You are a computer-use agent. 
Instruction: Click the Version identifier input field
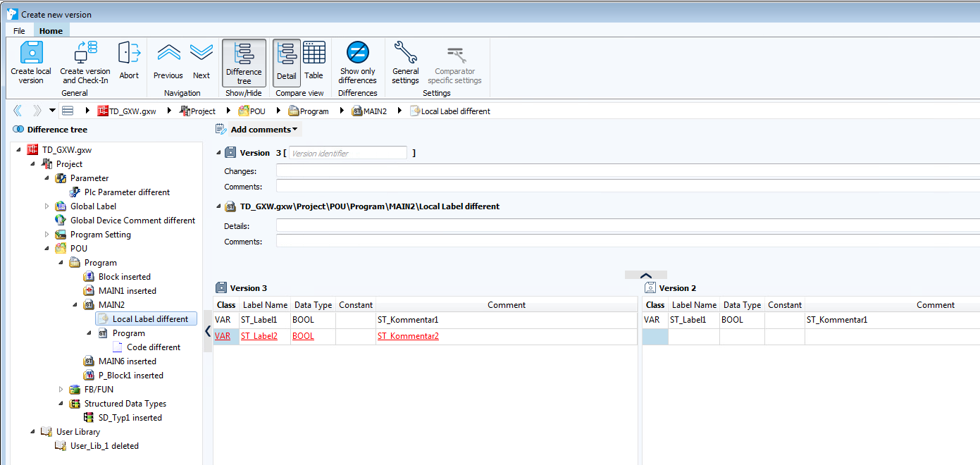[347, 153]
